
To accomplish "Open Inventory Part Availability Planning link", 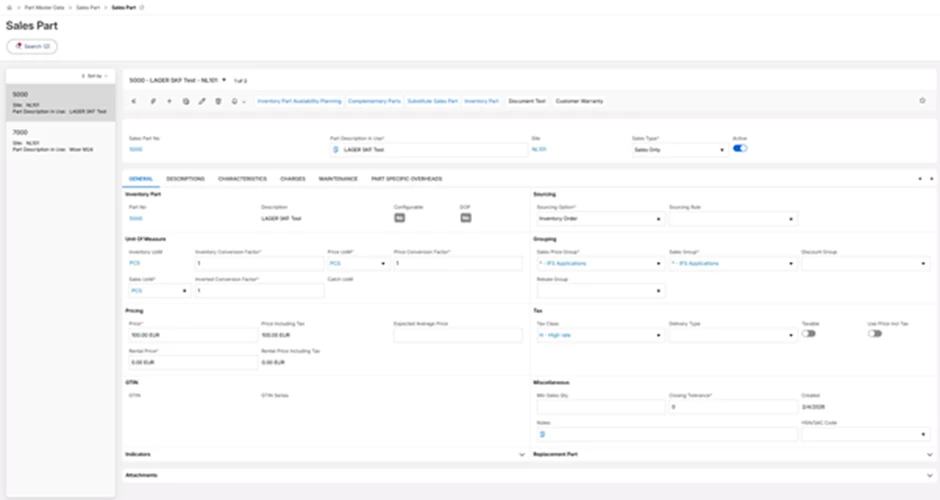I will [x=299, y=101].
